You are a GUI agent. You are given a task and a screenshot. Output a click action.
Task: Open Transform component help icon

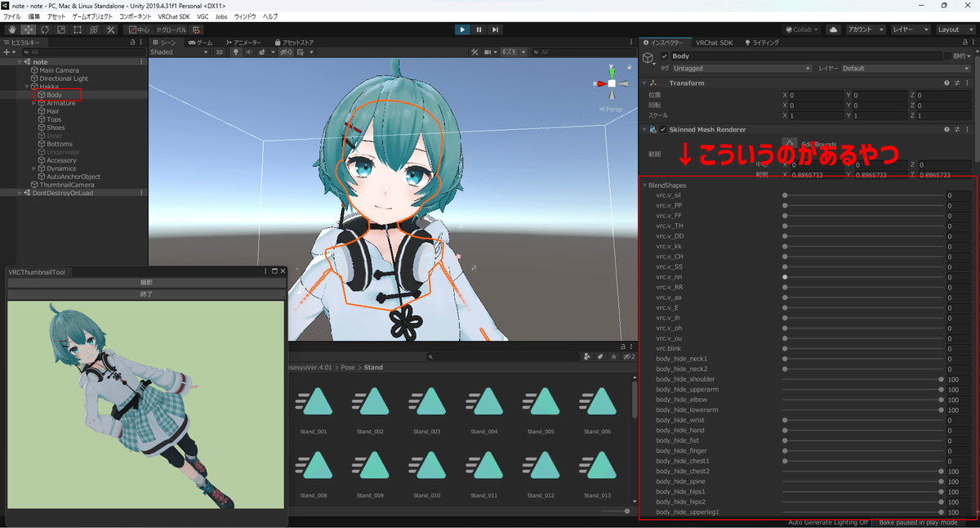(x=947, y=83)
